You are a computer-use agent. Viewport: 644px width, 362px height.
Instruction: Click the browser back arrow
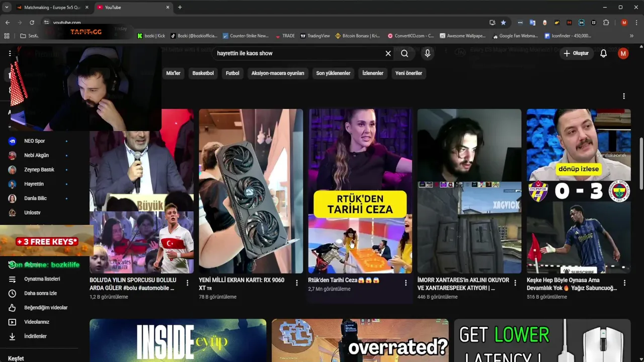pos(8,23)
